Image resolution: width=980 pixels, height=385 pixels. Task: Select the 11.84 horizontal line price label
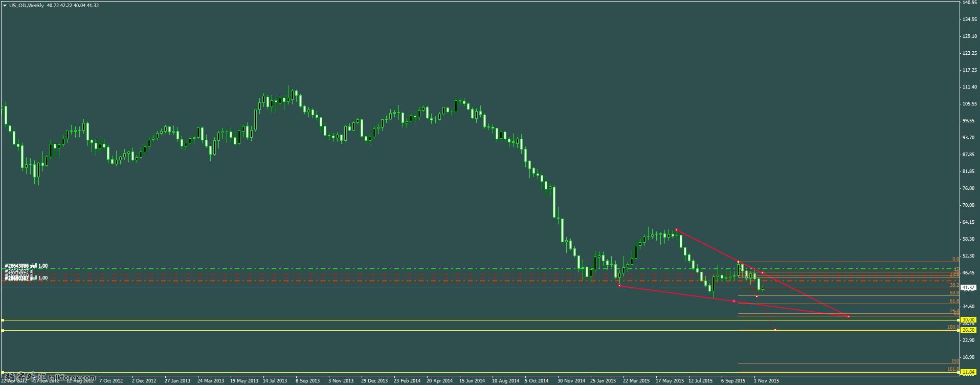pyautogui.click(x=969, y=372)
